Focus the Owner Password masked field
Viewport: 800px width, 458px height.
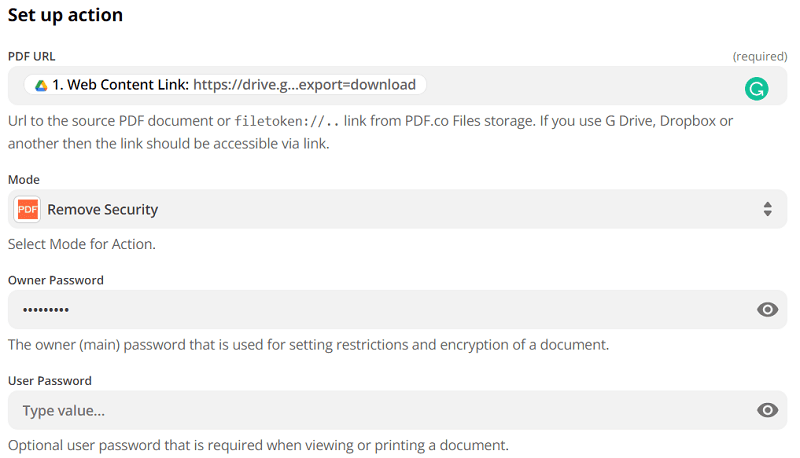point(380,310)
